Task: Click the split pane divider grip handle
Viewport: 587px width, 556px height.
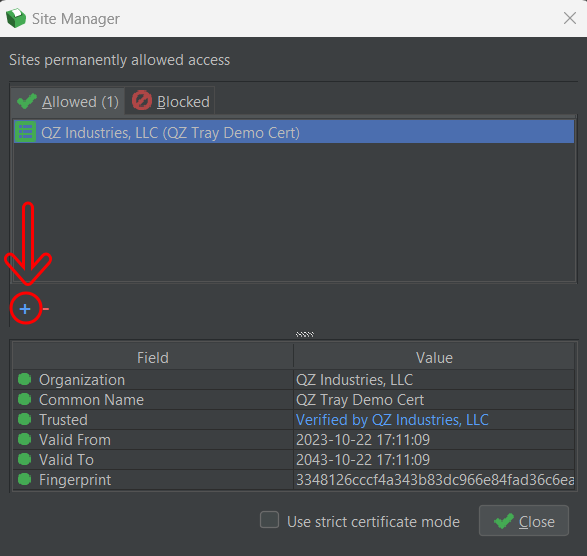Action: (305, 334)
